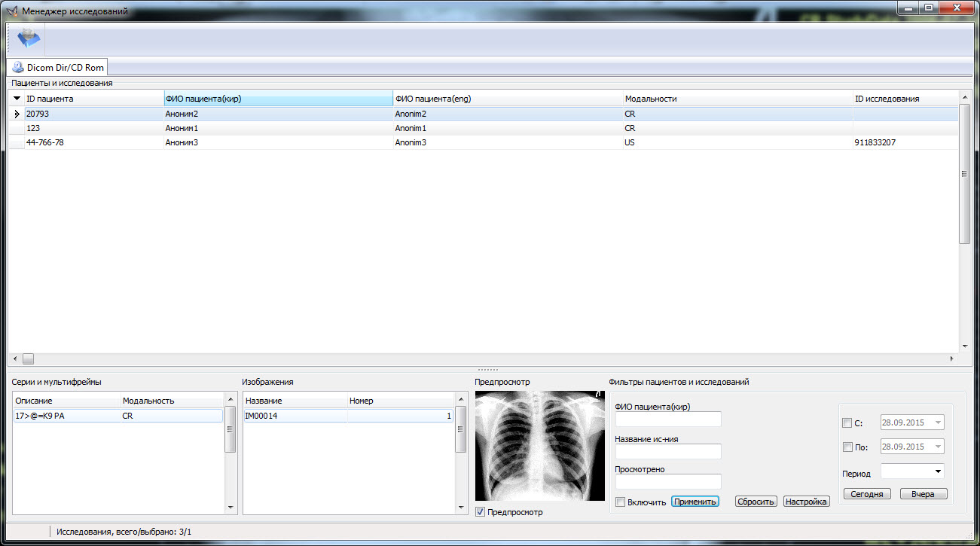Open the С: date dropdown
This screenshot has height=546, width=980.
click(938, 422)
